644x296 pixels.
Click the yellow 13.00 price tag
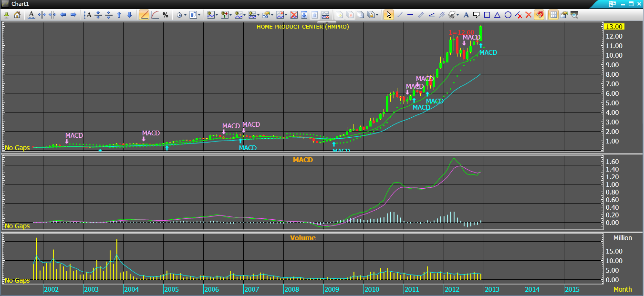coord(613,27)
